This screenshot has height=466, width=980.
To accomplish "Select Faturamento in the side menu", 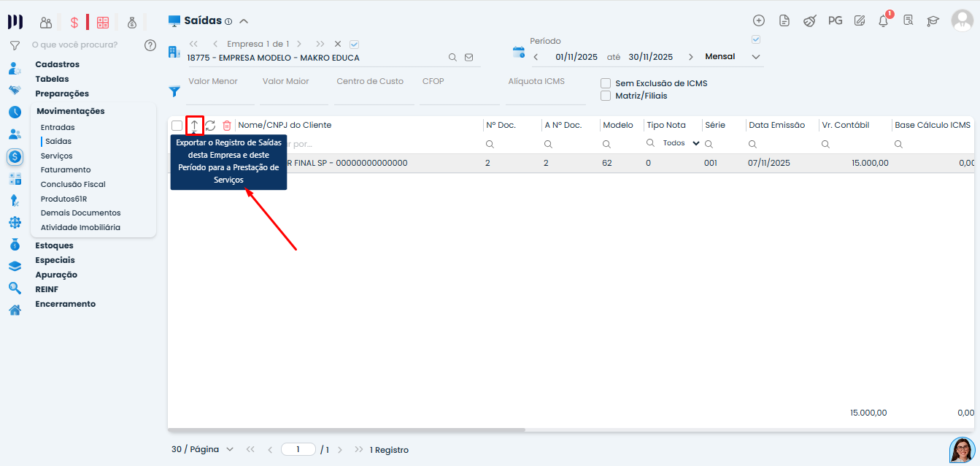I will pyautogui.click(x=66, y=169).
